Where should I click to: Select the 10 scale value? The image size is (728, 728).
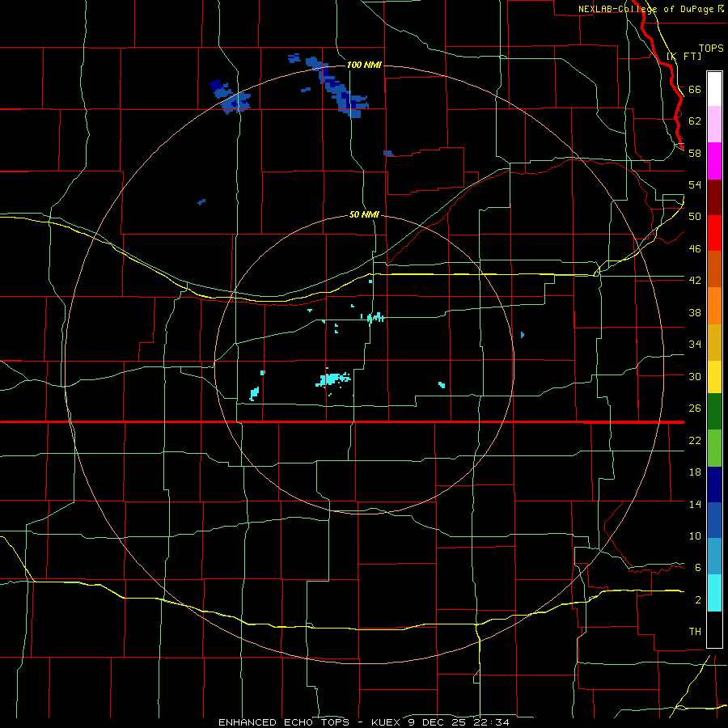click(695, 536)
